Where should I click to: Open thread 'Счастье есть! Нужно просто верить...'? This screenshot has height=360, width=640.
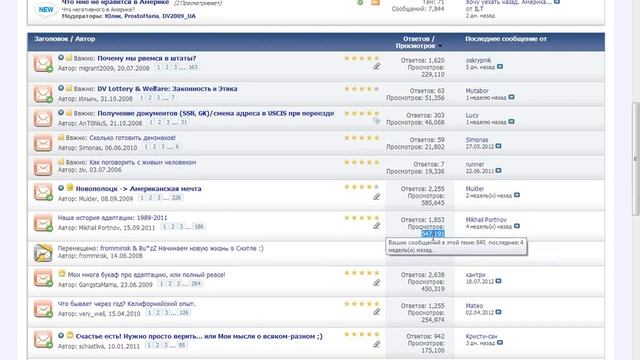pos(199,336)
